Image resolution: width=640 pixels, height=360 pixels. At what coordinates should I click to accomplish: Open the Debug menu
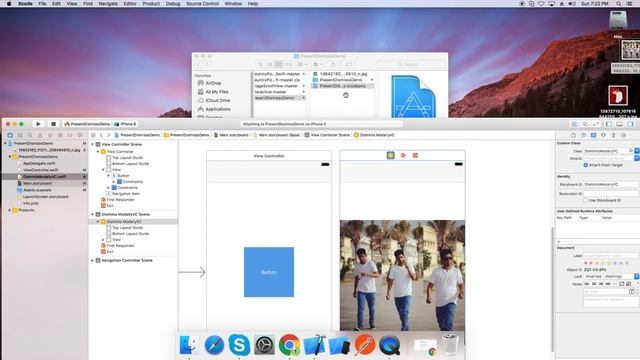(x=173, y=4)
